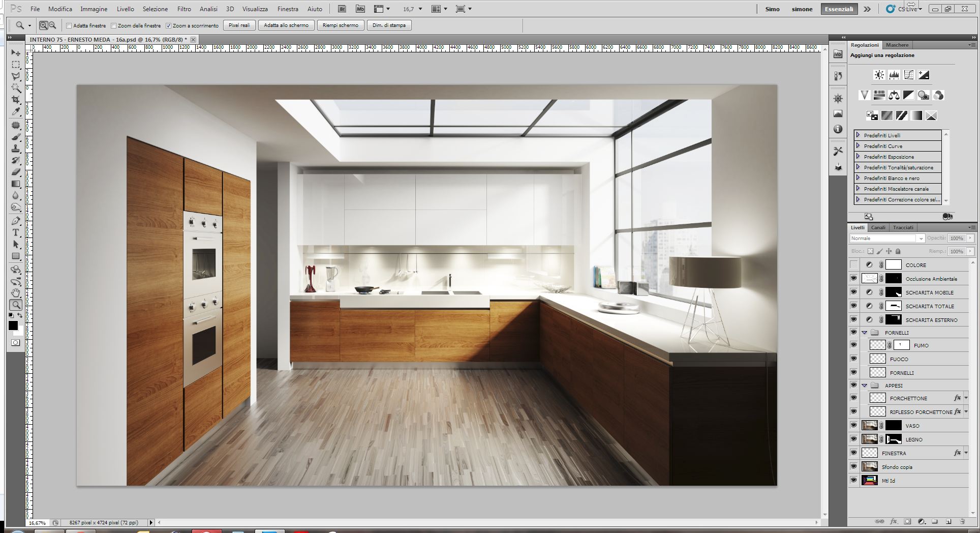Open the File menu
The height and width of the screenshot is (533, 980).
click(x=35, y=9)
